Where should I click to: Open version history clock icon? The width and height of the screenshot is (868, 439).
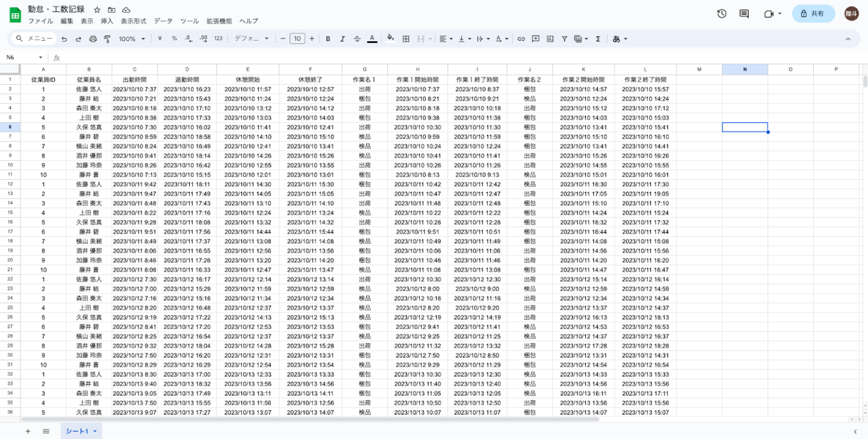click(722, 14)
